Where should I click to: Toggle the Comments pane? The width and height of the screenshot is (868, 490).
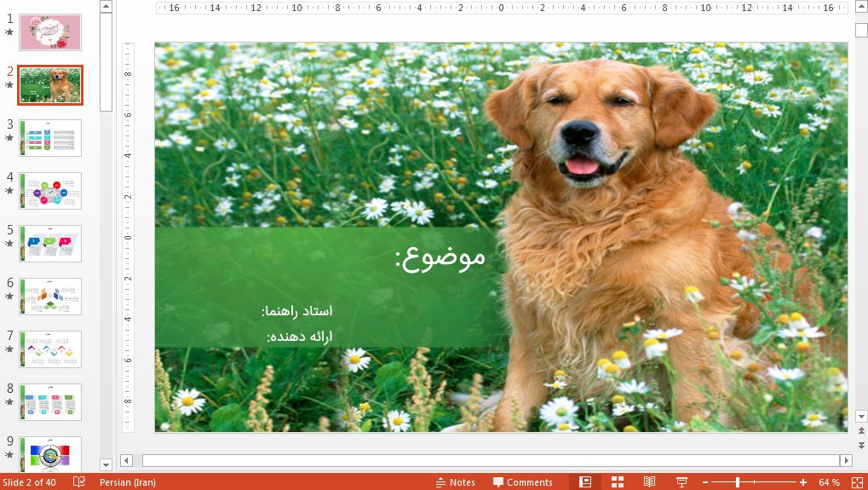pos(522,482)
